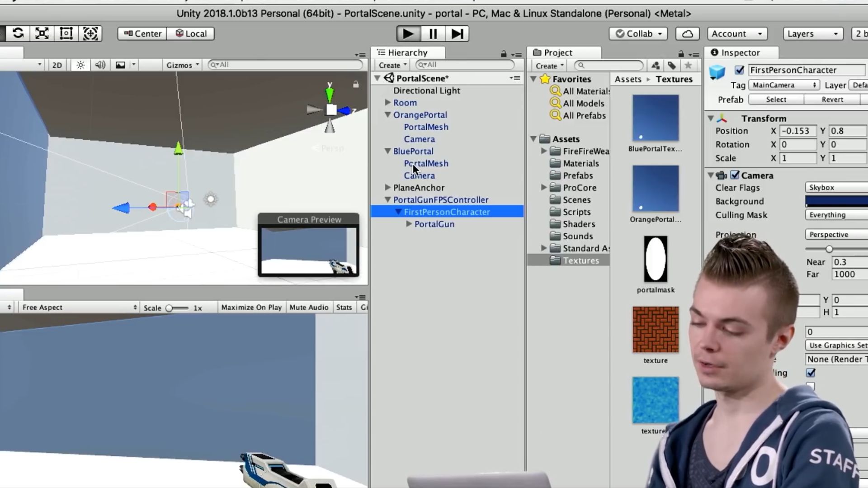
Task: Toggle 2D mode in Scene view
Action: click(57, 65)
